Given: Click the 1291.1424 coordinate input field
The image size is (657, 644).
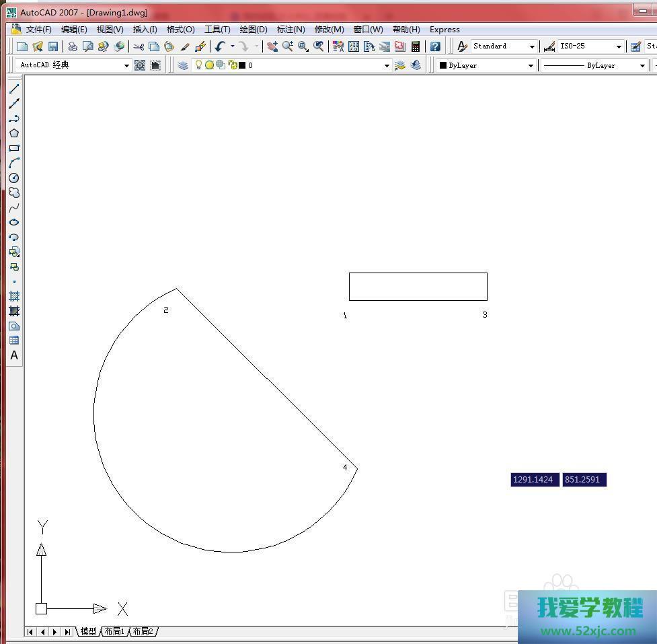Looking at the screenshot, I should 534,480.
